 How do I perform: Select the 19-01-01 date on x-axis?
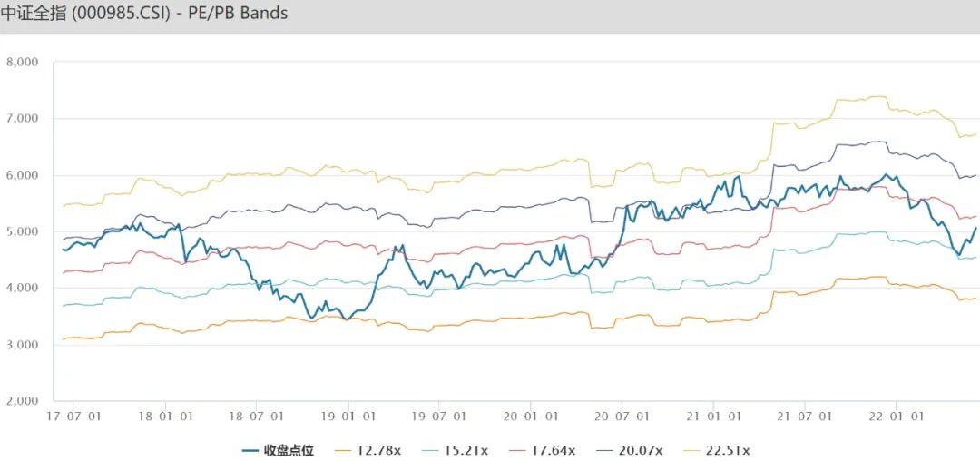(x=346, y=417)
